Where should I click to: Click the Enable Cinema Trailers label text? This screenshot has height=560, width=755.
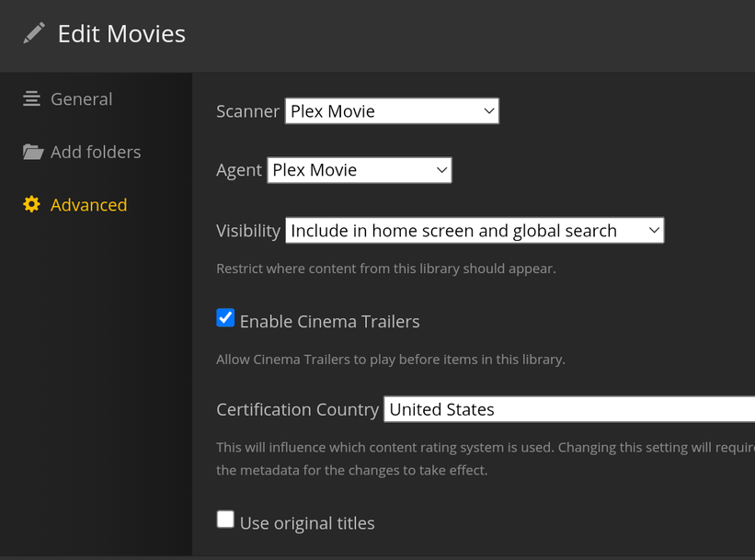329,322
